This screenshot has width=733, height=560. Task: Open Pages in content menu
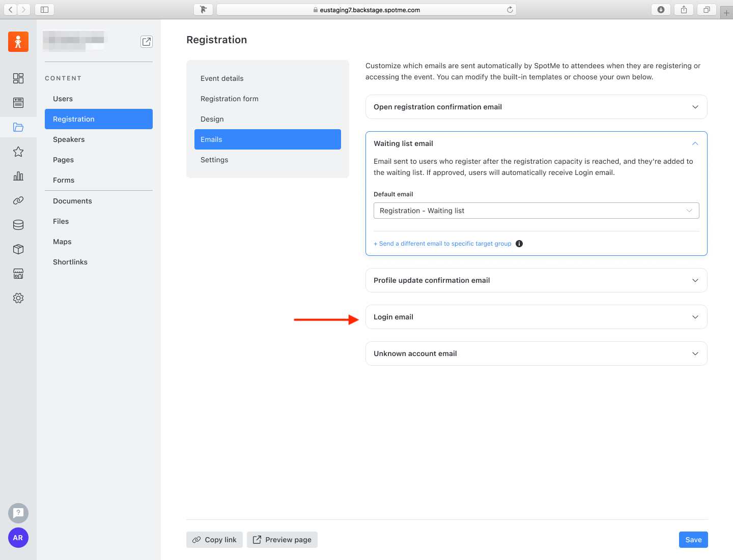pyautogui.click(x=99, y=160)
